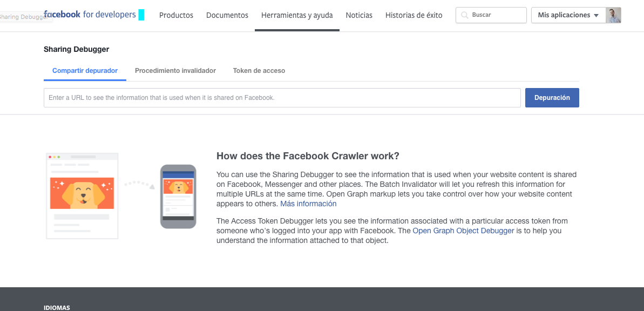The width and height of the screenshot is (644, 311).
Task: Expand the Mis aplicaciones dropdown
Action: [x=568, y=15]
